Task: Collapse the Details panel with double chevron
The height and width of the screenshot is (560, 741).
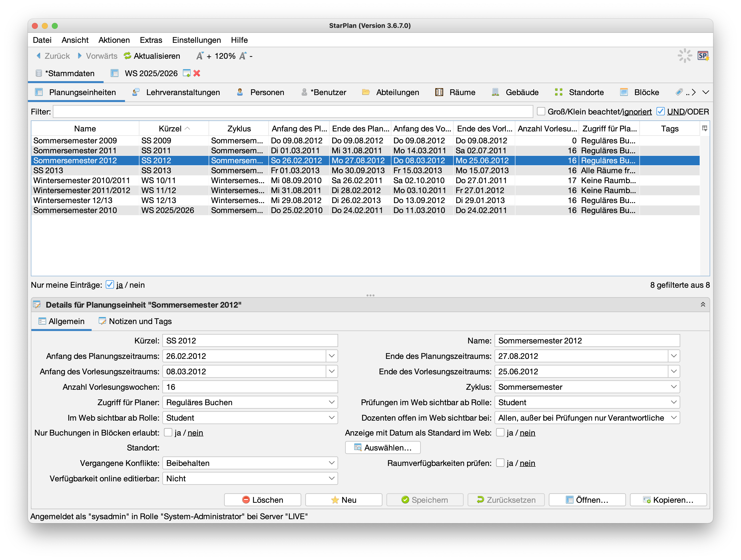Action: [703, 304]
